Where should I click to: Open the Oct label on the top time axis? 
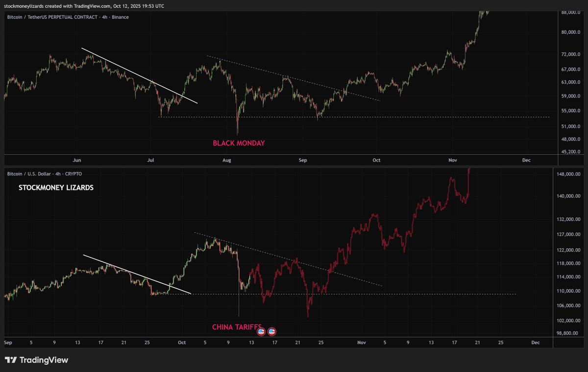click(376, 160)
